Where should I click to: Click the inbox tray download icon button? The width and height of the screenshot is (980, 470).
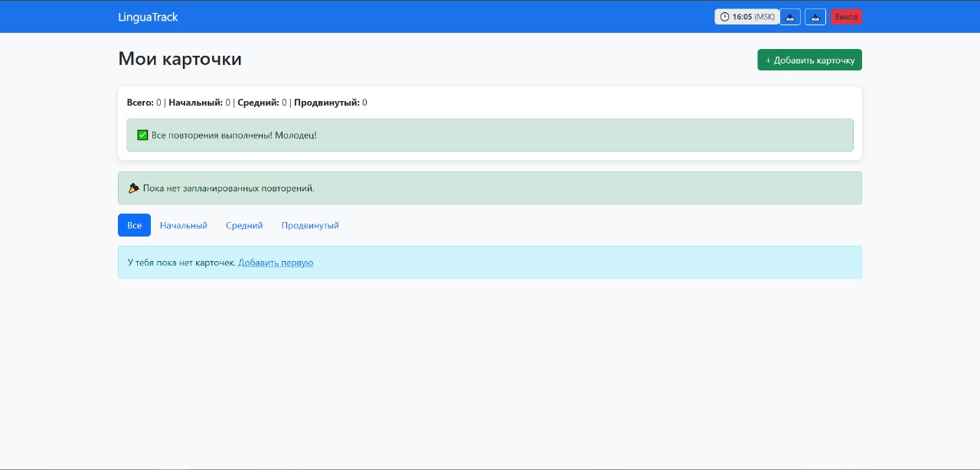point(815,17)
